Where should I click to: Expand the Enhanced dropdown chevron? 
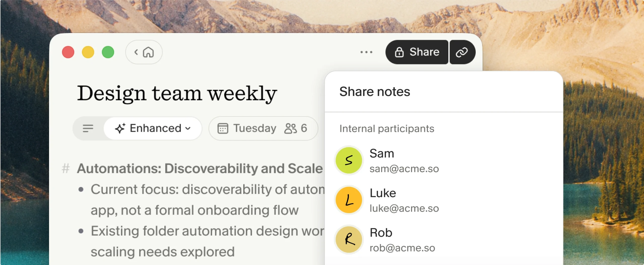(188, 128)
